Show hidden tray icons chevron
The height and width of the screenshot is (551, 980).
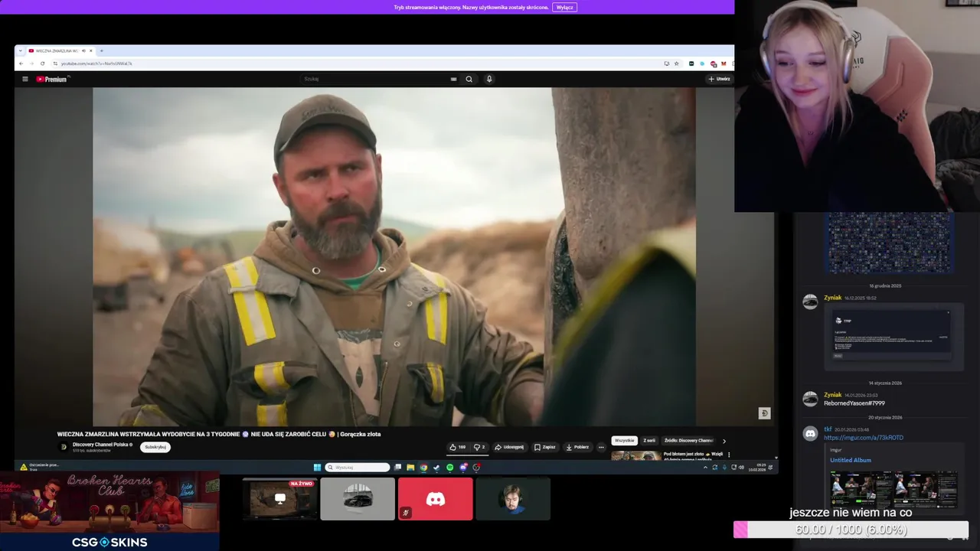(x=705, y=468)
